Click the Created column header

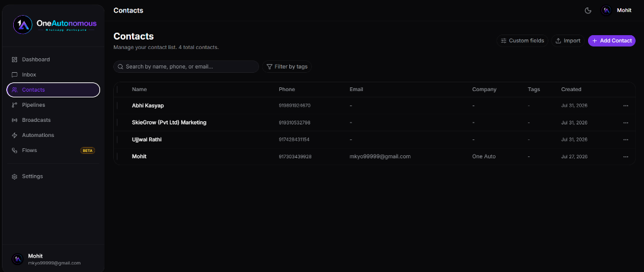pyautogui.click(x=571, y=89)
